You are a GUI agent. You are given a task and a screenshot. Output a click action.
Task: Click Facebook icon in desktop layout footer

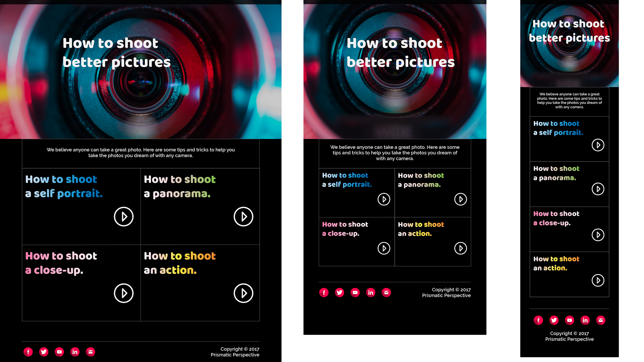[x=28, y=352]
